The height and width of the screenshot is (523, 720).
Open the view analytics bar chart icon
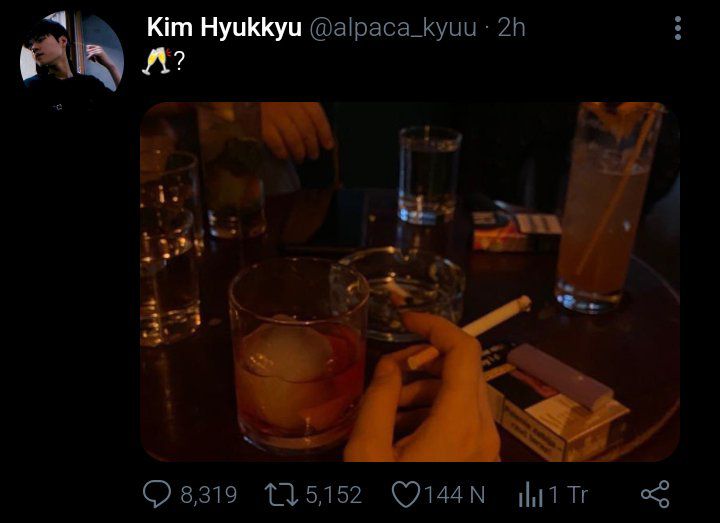pyautogui.click(x=530, y=494)
